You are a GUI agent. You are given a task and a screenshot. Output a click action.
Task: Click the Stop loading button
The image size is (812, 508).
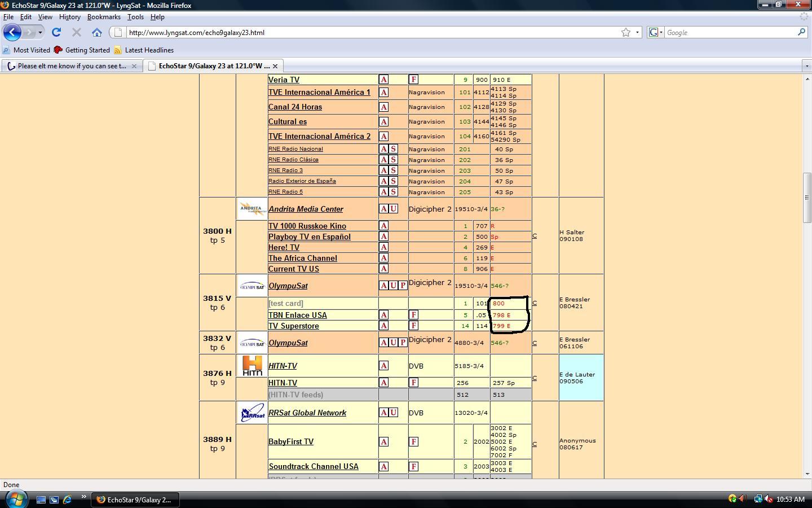77,32
